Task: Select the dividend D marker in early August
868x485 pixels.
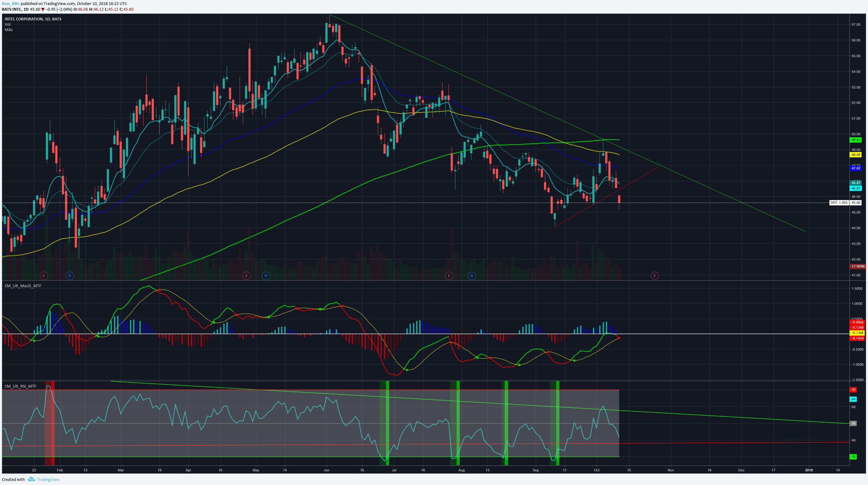Action: point(471,276)
